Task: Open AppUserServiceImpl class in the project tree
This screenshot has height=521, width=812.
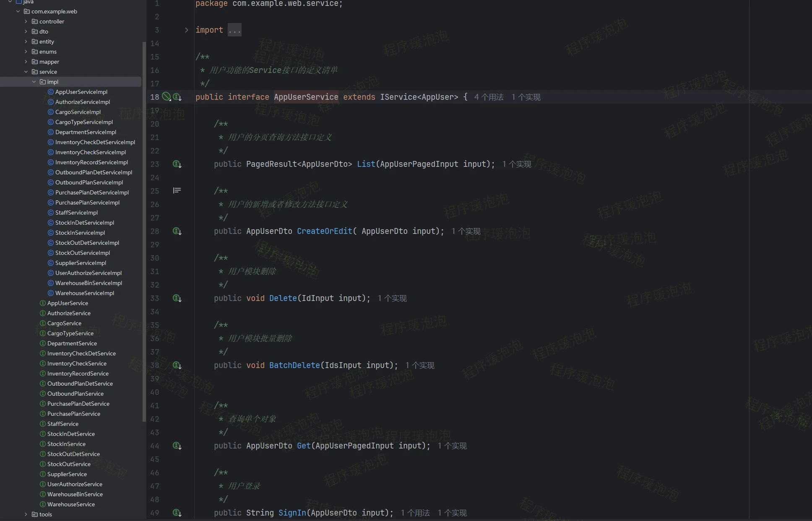Action: 81,92
